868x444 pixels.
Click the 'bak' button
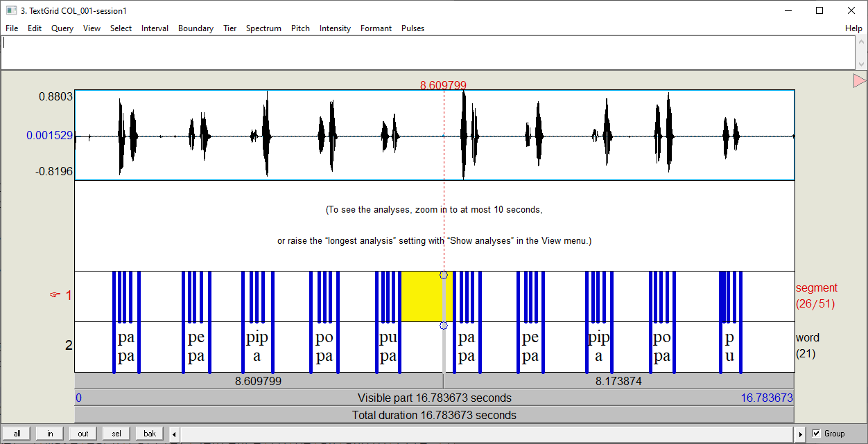pyautogui.click(x=150, y=434)
